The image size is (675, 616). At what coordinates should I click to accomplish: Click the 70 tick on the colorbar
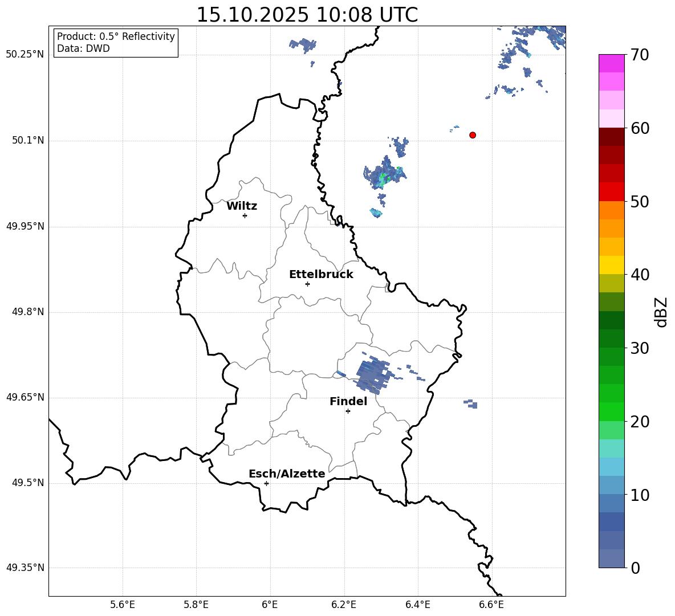[640, 55]
